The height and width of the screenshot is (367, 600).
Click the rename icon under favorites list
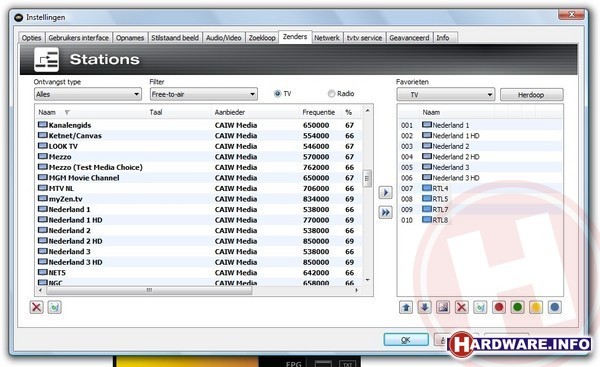coord(480,307)
